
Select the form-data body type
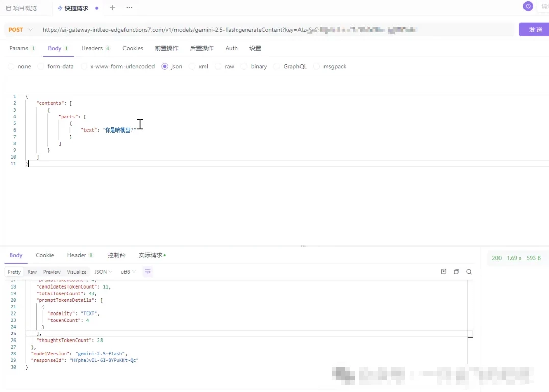tap(56, 66)
